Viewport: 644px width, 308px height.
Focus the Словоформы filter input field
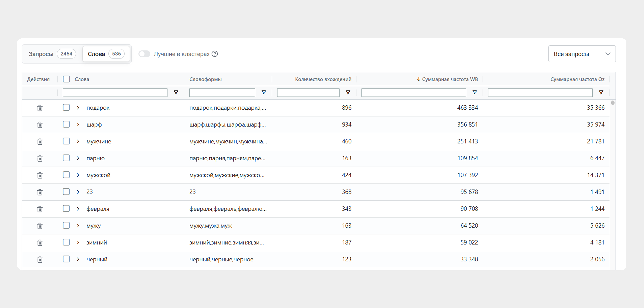(x=222, y=93)
